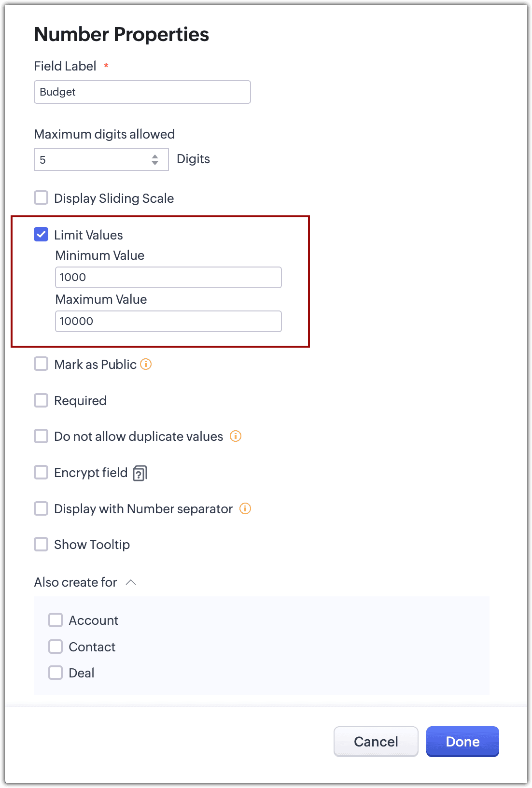Enable Display Sliding Scale checkbox
The height and width of the screenshot is (788, 532).
pyautogui.click(x=41, y=198)
